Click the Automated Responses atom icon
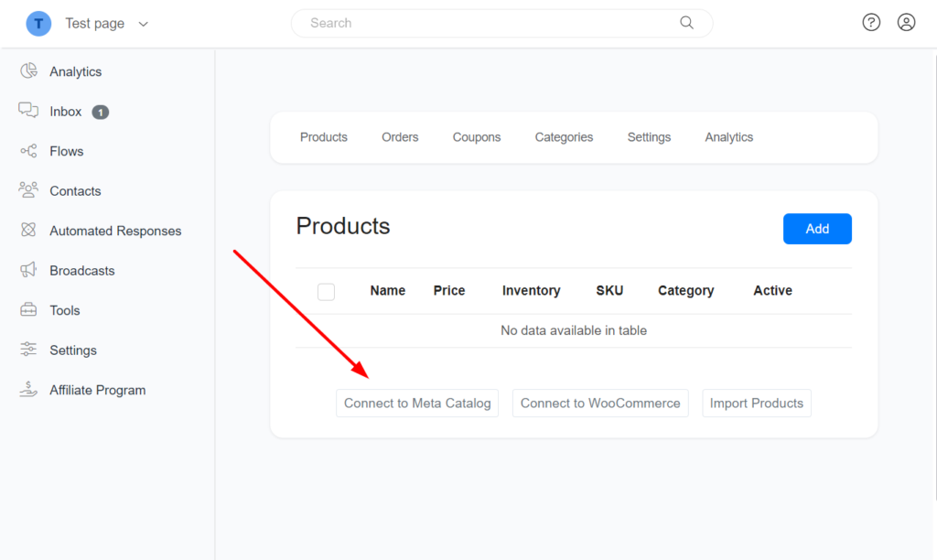 click(x=28, y=231)
